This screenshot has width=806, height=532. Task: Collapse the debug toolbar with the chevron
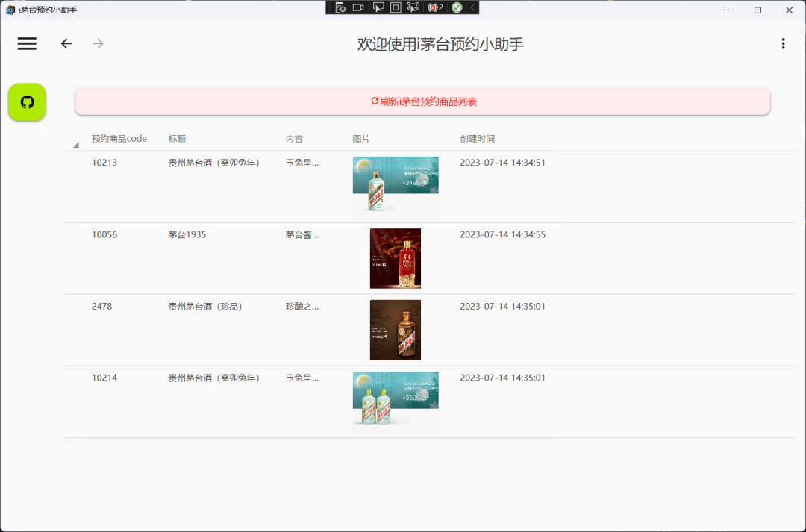(x=472, y=7)
